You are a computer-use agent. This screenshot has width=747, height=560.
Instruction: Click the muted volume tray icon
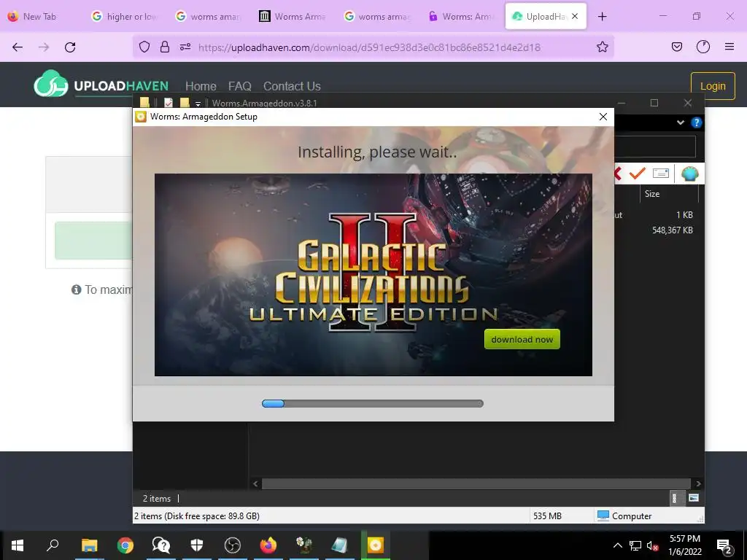pyautogui.click(x=652, y=545)
